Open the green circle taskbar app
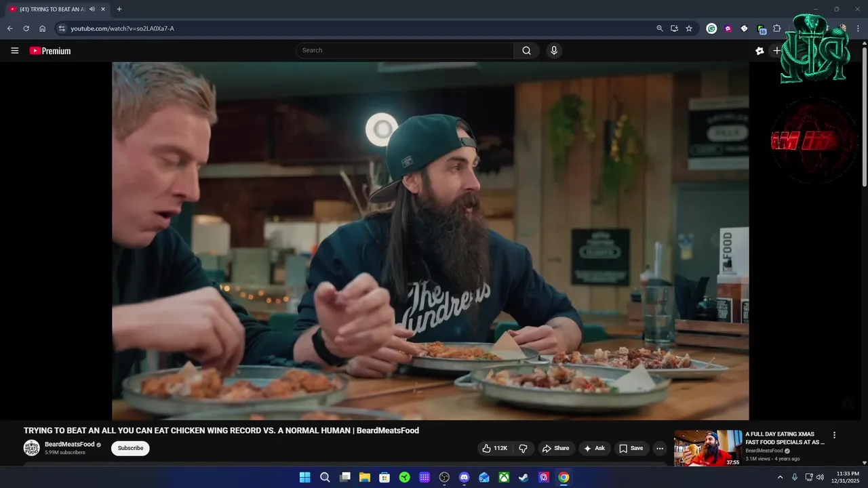This screenshot has height=488, width=868. [x=405, y=477]
